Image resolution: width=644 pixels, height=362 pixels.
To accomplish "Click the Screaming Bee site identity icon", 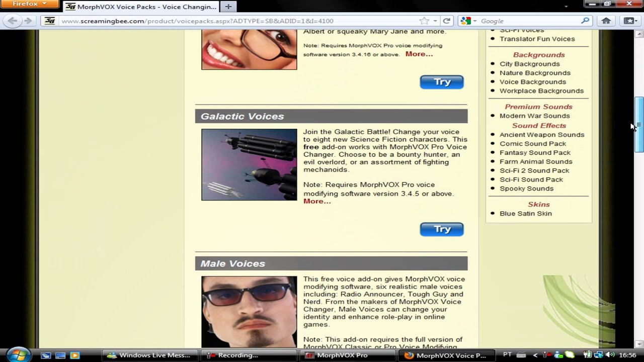I will point(49,21).
